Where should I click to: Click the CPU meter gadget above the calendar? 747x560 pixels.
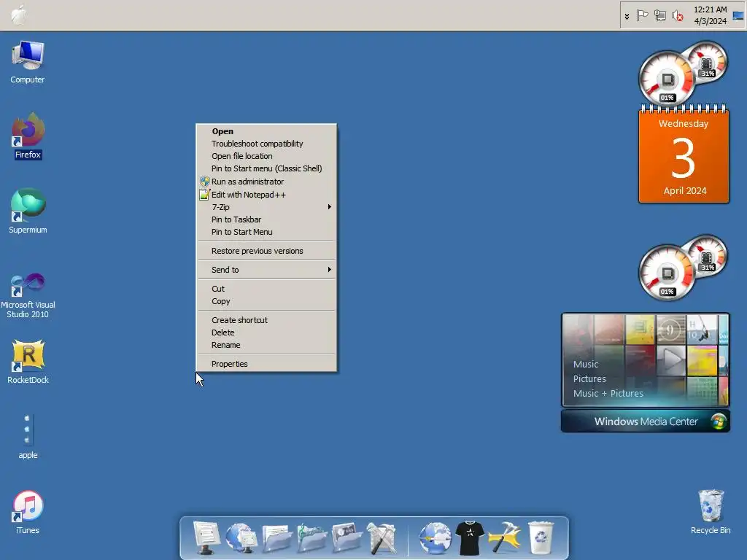(x=682, y=73)
